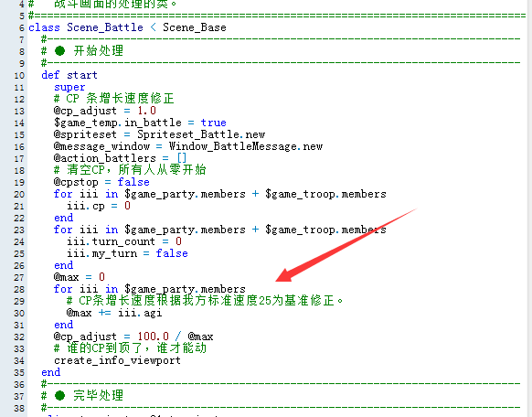Click "$game_temp.in_battle = true"

[140, 123]
